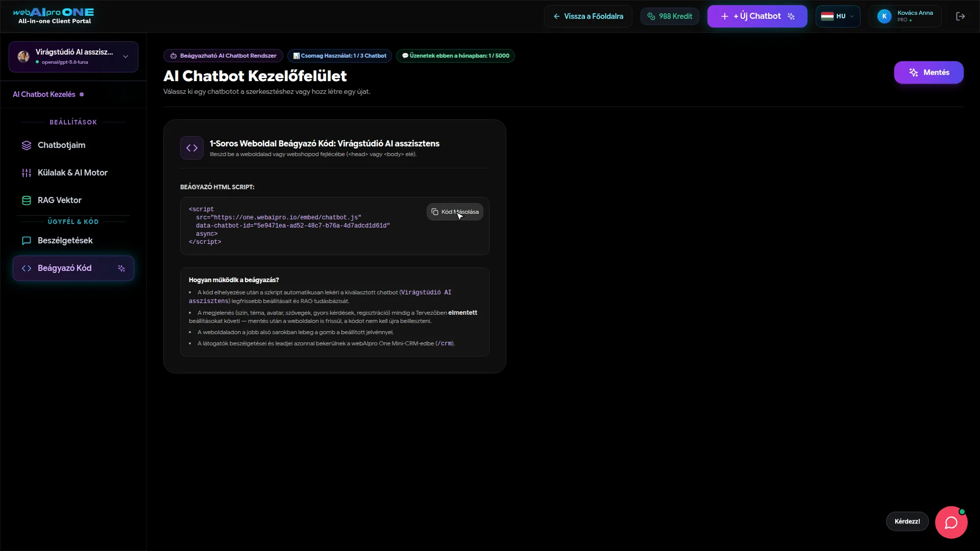This screenshot has height=551, width=980.
Task: Open the HU language dropdown
Action: (838, 16)
